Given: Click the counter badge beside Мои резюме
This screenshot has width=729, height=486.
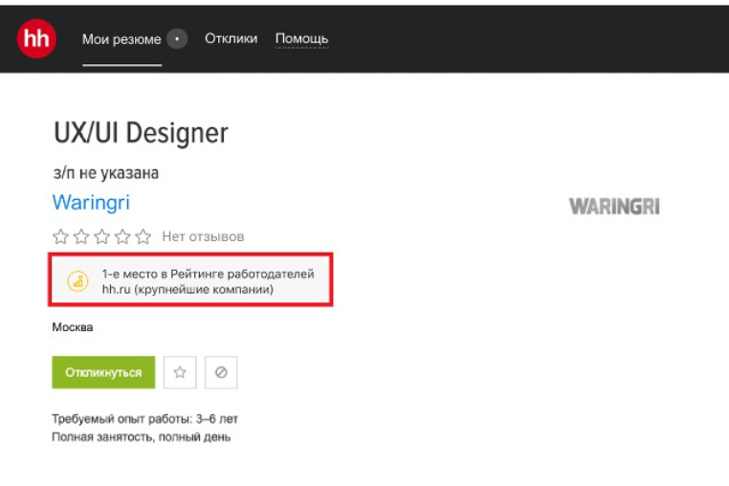Looking at the screenshot, I should pos(177,39).
